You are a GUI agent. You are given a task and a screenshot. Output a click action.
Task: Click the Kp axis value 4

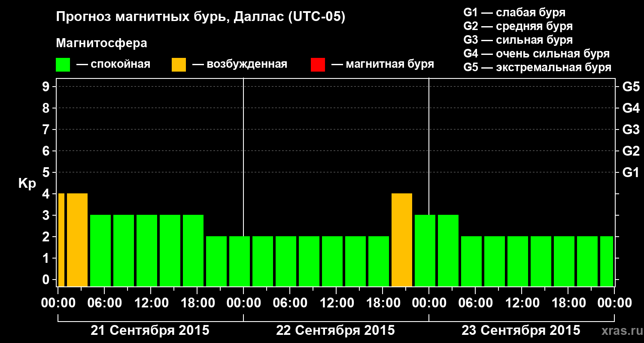click(47, 194)
